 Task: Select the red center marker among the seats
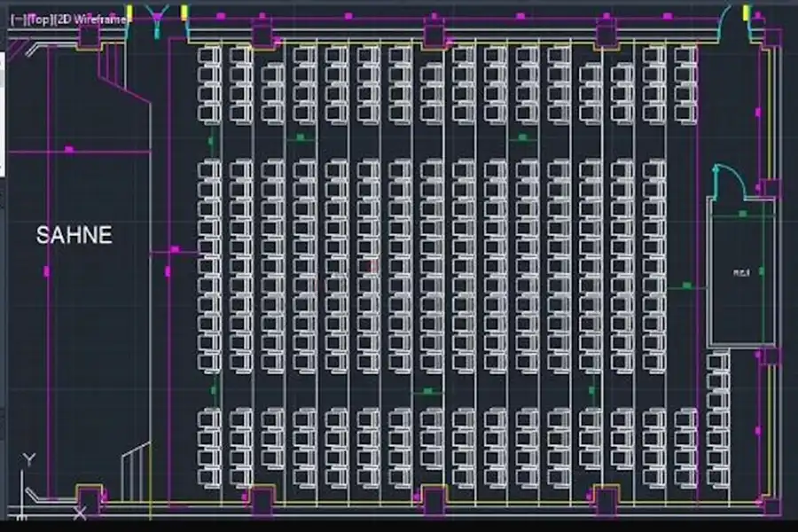(373, 265)
